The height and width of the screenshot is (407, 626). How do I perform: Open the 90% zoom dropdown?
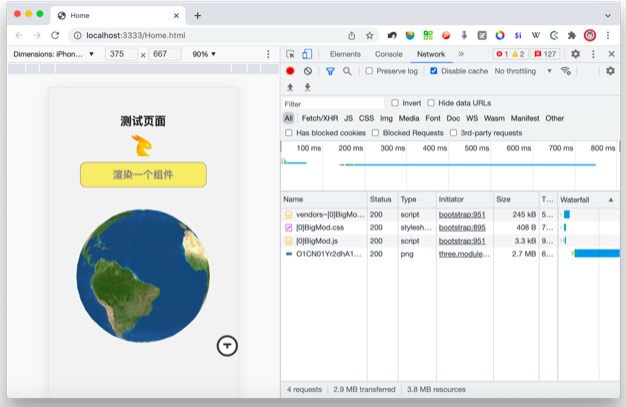click(x=204, y=54)
